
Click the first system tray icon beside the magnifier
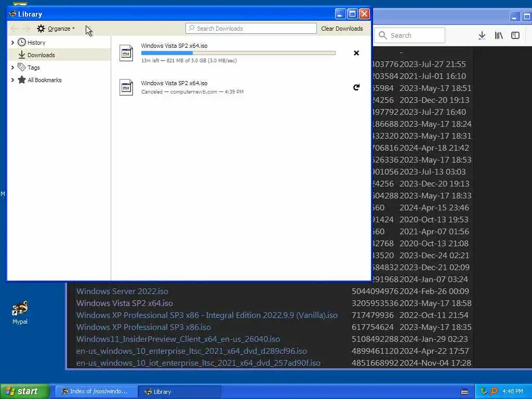[x=484, y=391]
